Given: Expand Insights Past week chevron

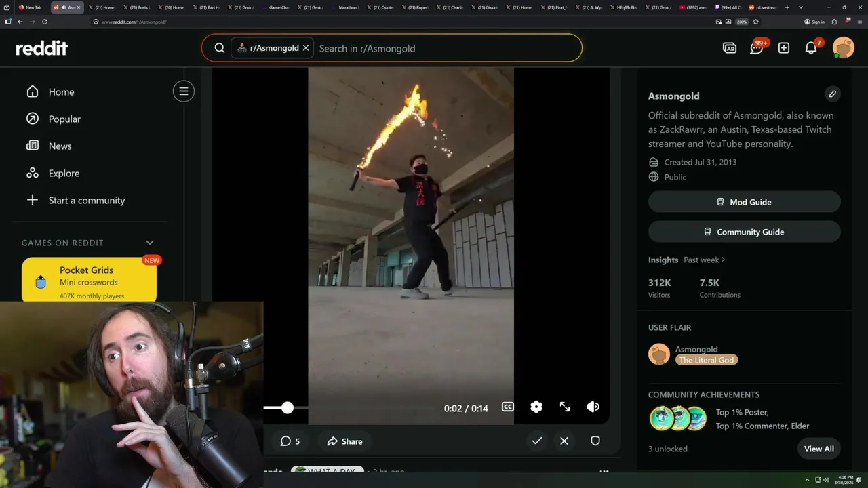Looking at the screenshot, I should click(724, 260).
